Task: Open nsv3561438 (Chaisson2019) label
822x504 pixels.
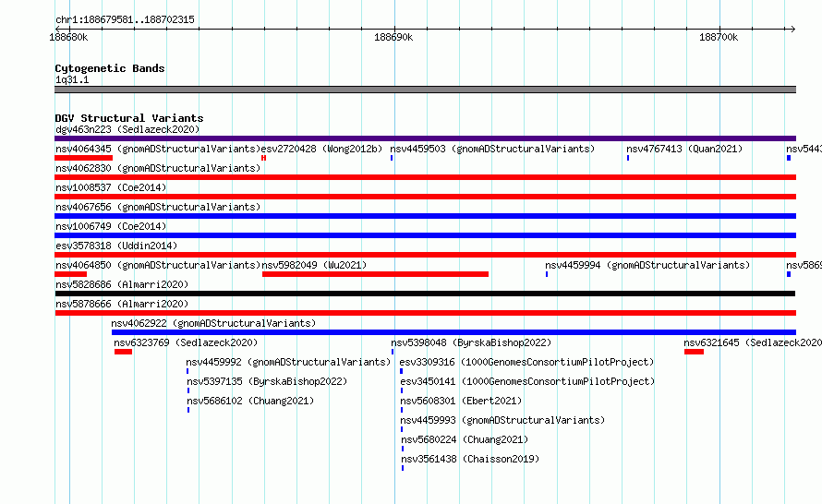Action: (470, 459)
